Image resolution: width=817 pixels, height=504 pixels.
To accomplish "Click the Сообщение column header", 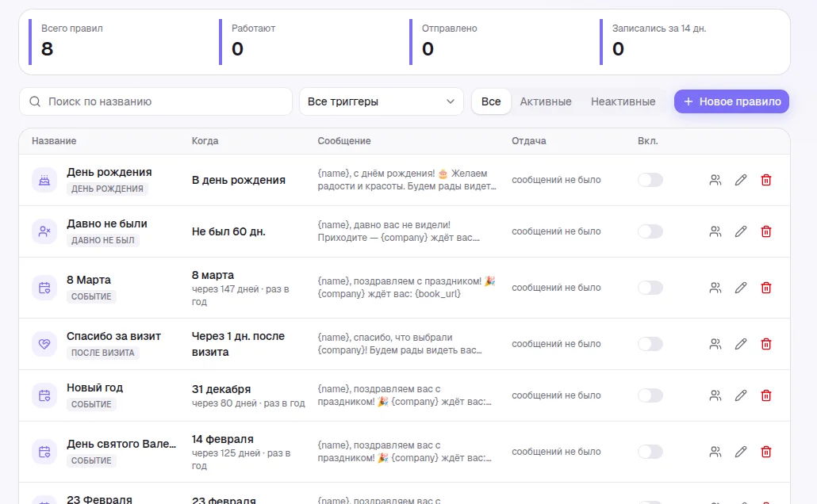I will (x=344, y=141).
